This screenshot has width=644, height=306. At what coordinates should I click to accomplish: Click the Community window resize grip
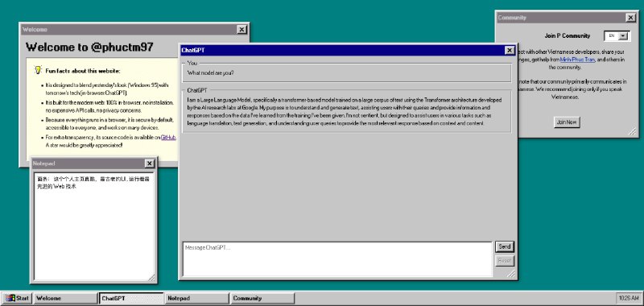(632, 131)
